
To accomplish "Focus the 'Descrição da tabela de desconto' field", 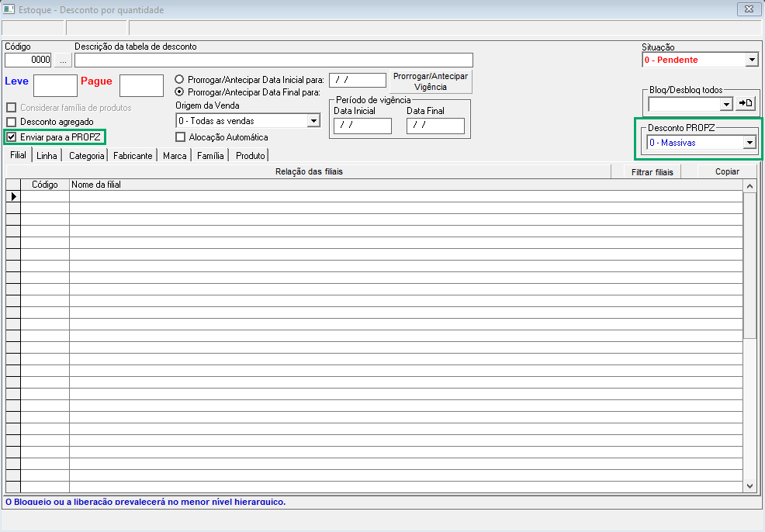I will 274,60.
